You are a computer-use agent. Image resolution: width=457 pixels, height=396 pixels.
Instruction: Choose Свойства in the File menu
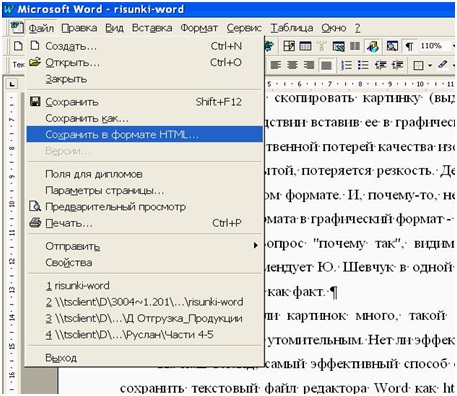coord(145,262)
